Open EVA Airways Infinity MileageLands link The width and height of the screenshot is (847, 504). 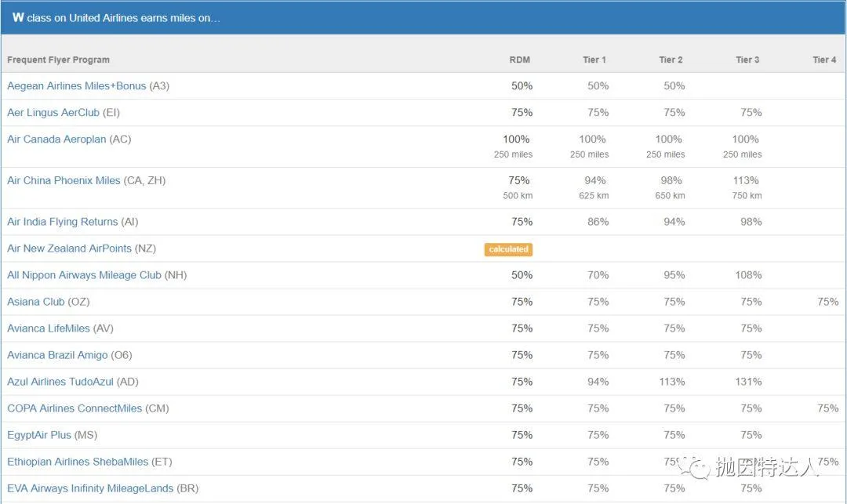[90, 488]
